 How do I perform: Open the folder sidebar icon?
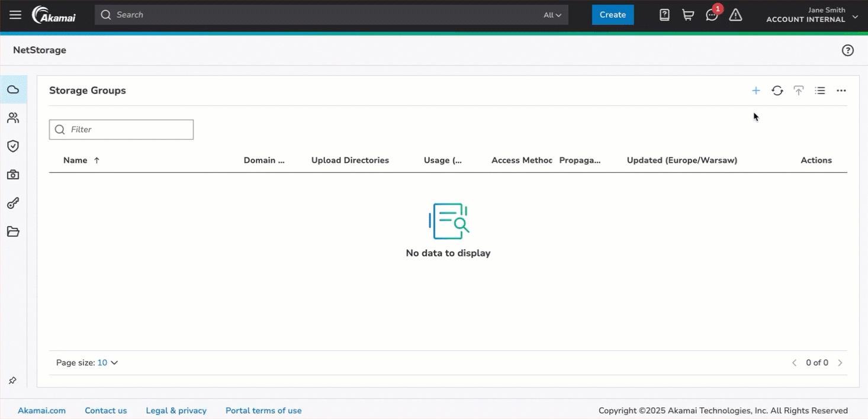(x=13, y=231)
